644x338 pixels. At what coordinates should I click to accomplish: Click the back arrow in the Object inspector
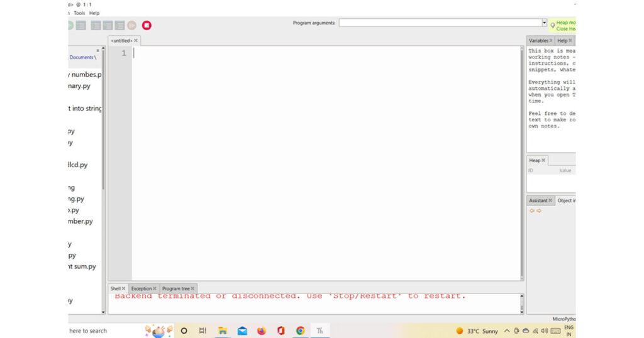[532, 211]
